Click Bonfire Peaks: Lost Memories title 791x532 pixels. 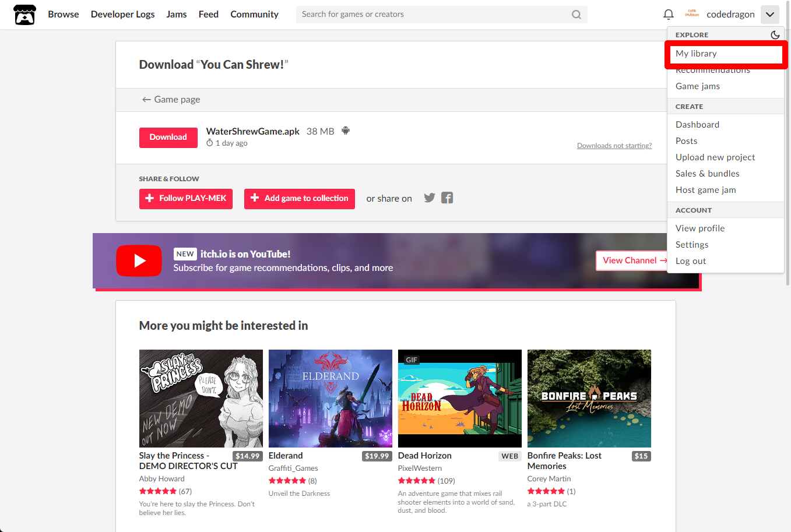pyautogui.click(x=564, y=461)
